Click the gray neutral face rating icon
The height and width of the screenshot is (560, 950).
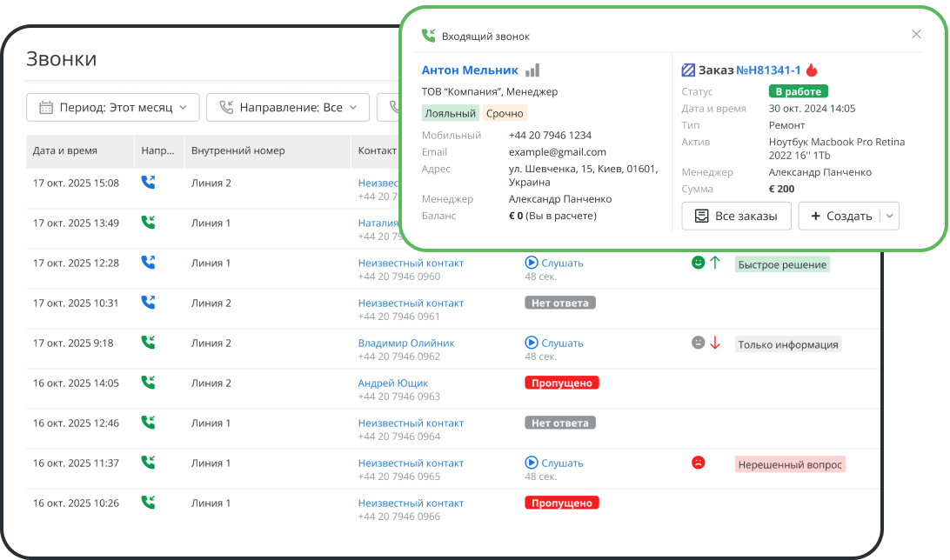coord(697,343)
